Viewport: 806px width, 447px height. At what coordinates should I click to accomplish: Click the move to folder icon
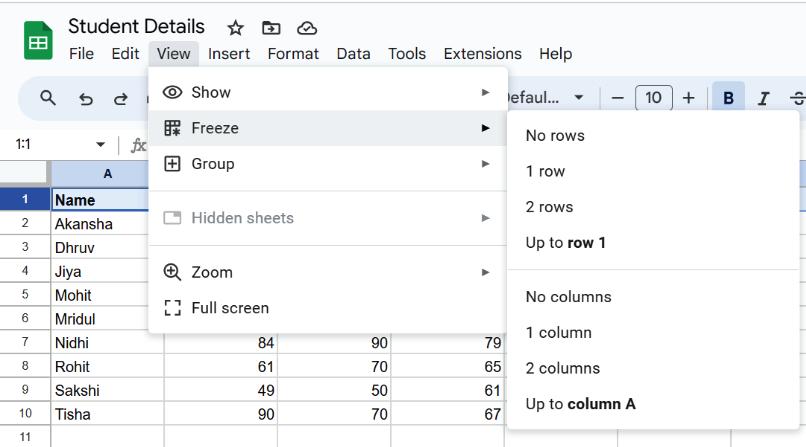[x=271, y=28]
